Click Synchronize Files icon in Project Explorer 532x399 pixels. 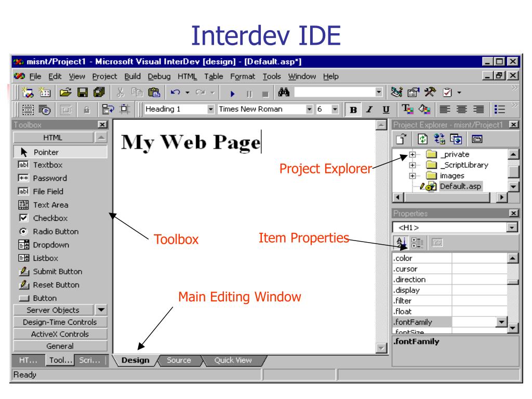point(440,139)
